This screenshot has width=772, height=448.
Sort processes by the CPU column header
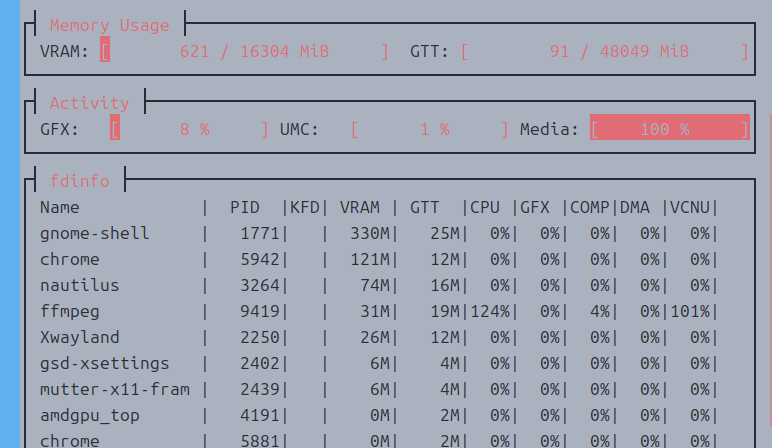(x=484, y=207)
